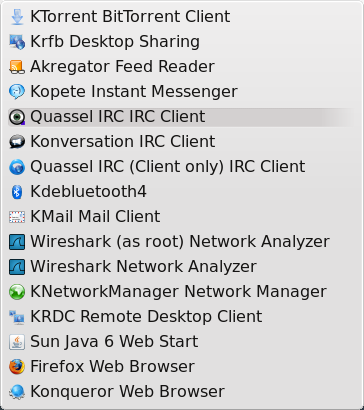Select highlighted Quassel IRC IRC Client entry
Image resolution: width=364 pixels, height=410 pixels.
coord(182,117)
